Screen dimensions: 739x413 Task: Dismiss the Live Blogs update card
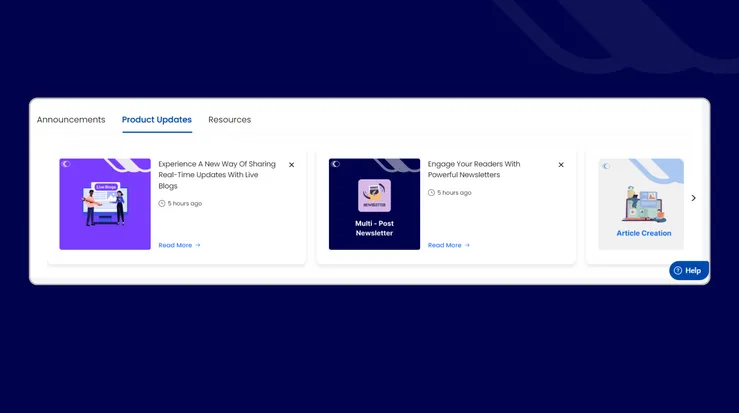coord(292,165)
